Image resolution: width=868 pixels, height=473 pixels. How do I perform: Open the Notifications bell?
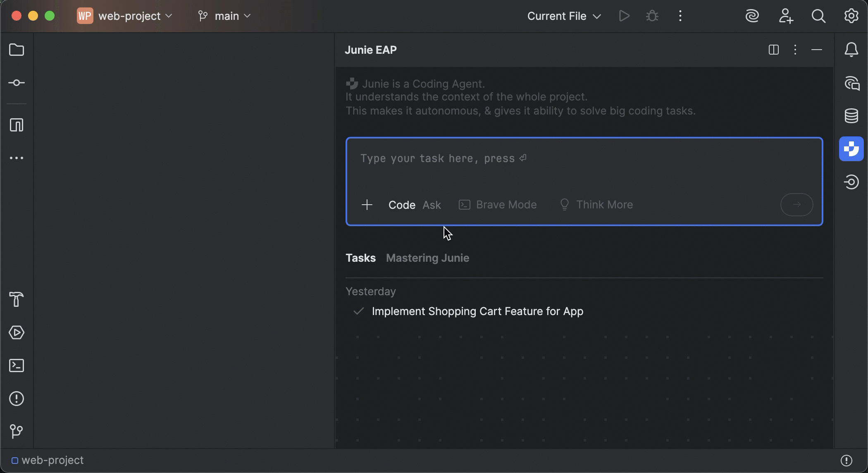(851, 50)
